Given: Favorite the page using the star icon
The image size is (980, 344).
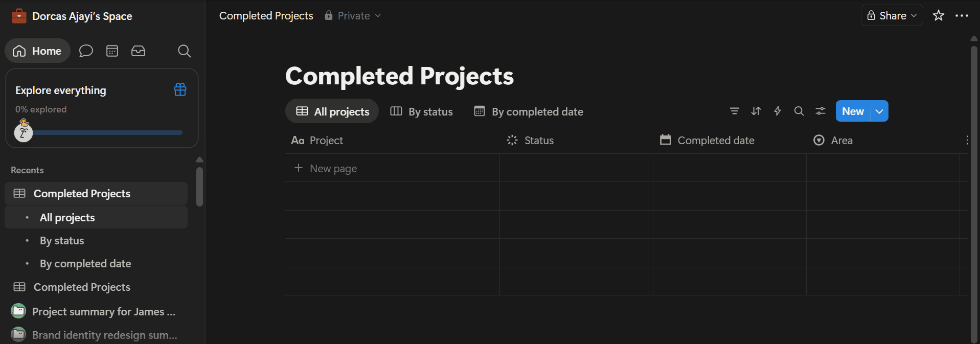Looking at the screenshot, I should 938,15.
